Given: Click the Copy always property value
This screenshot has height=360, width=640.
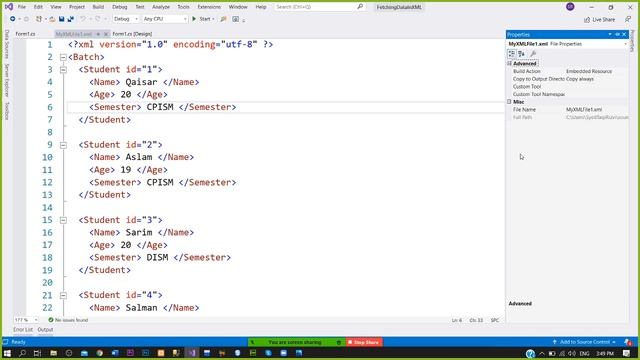Looking at the screenshot, I should click(580, 79).
